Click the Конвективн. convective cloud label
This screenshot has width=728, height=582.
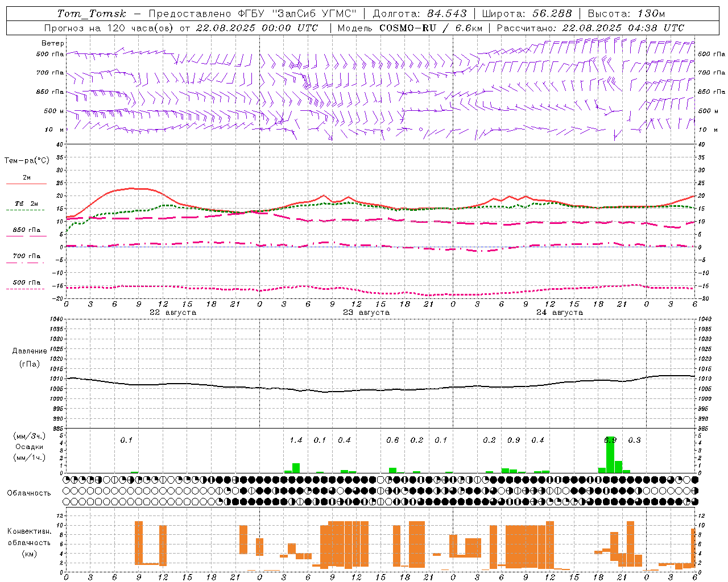tap(30, 531)
